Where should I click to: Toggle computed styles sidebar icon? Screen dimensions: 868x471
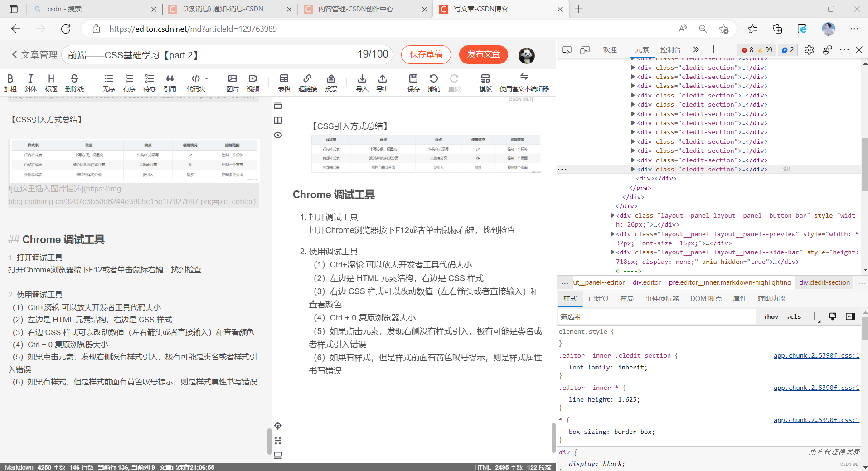click(850, 316)
